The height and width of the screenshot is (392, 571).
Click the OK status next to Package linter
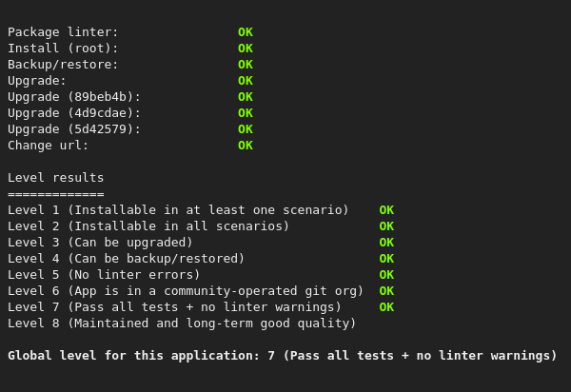tap(246, 32)
